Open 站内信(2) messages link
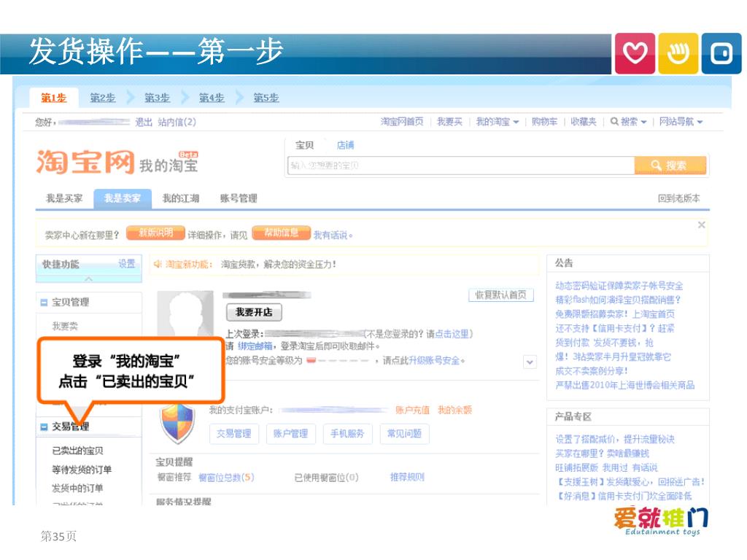 point(177,122)
